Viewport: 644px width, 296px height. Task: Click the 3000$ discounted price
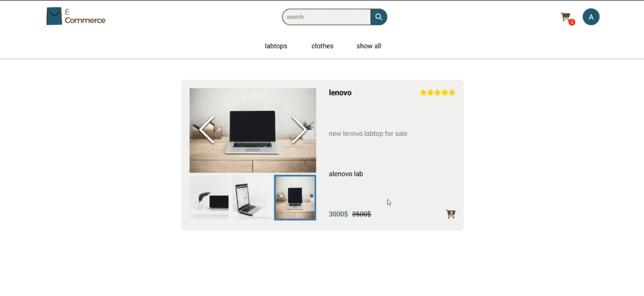point(338,214)
